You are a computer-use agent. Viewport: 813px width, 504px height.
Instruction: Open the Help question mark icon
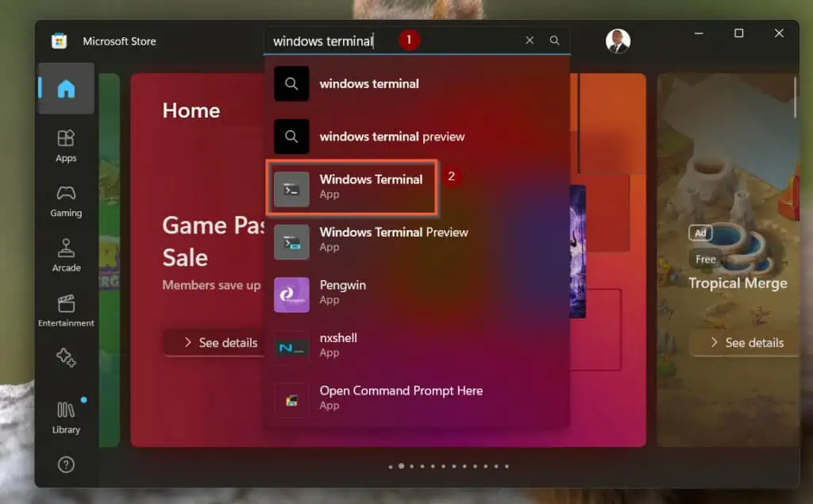(66, 464)
